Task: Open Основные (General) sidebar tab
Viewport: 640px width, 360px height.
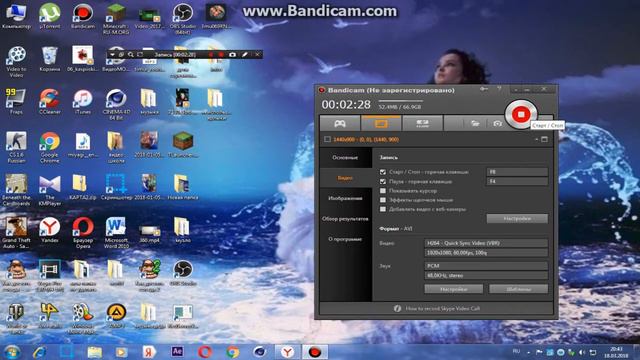Action: coord(345,157)
